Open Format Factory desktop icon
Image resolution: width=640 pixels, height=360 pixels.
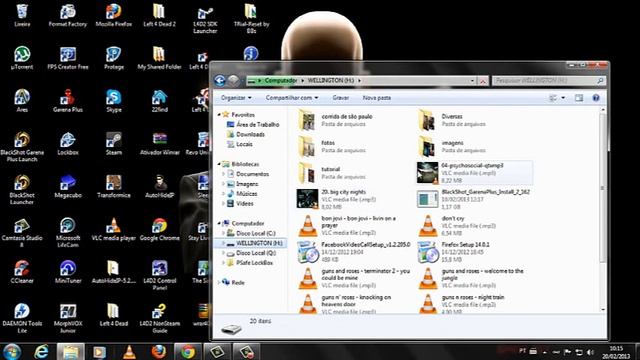point(68,16)
